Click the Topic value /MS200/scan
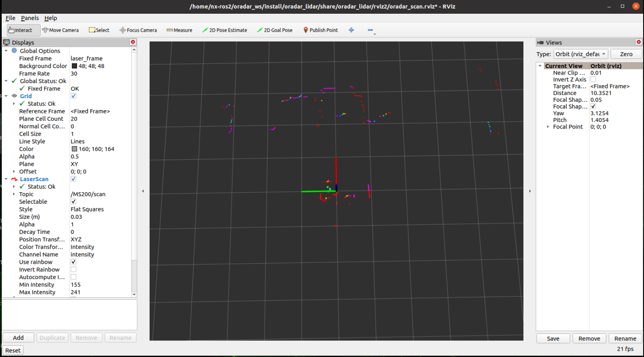Viewport: 644px width, 357px height. pos(88,194)
